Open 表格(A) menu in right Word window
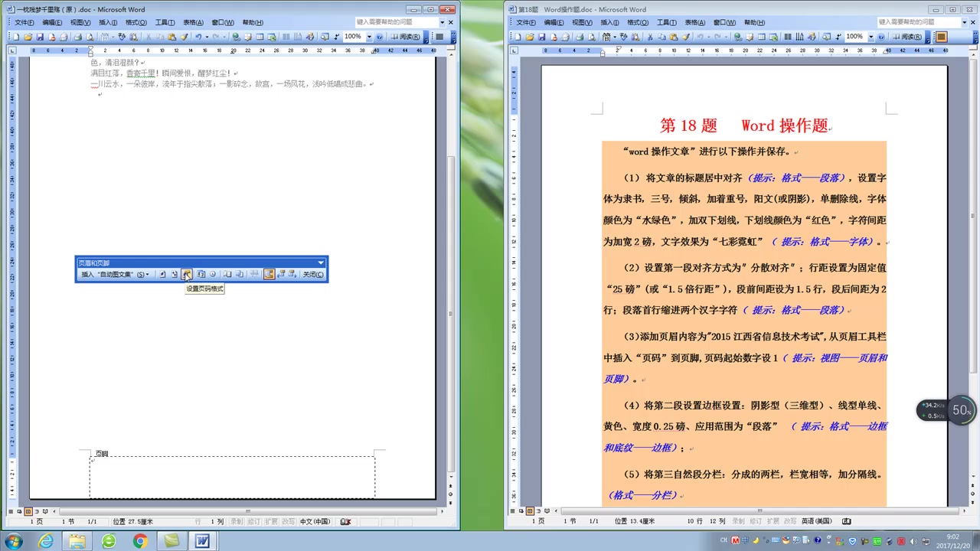Viewport: 980px width, 551px height. 694,22
